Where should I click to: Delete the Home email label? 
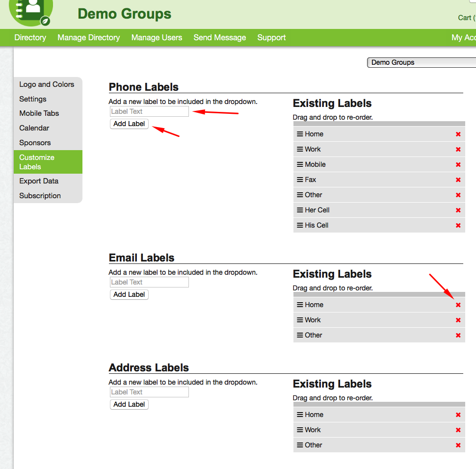pyautogui.click(x=458, y=305)
